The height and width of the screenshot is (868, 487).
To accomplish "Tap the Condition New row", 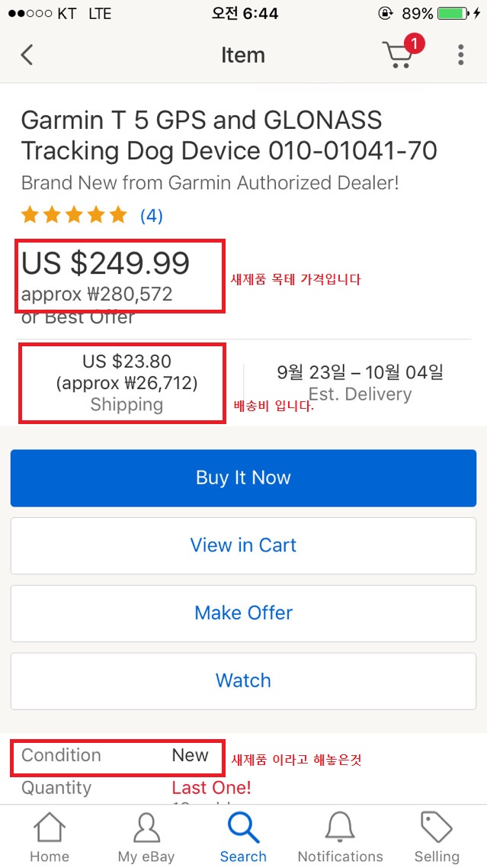I will (x=114, y=755).
